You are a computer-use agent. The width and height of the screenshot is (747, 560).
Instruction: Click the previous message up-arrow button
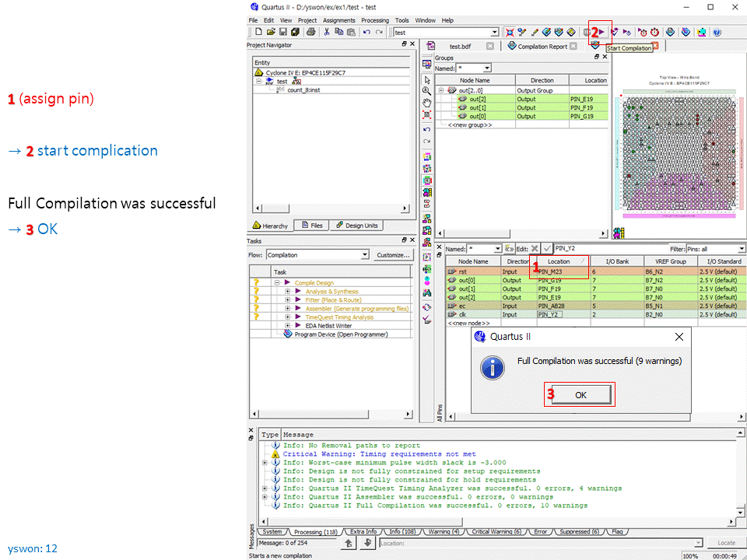tap(349, 543)
